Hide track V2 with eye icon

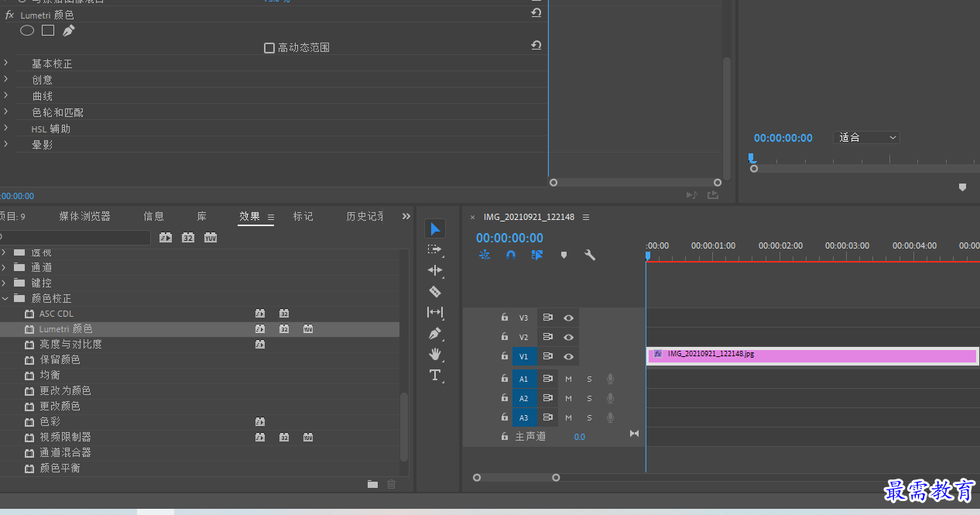click(568, 337)
